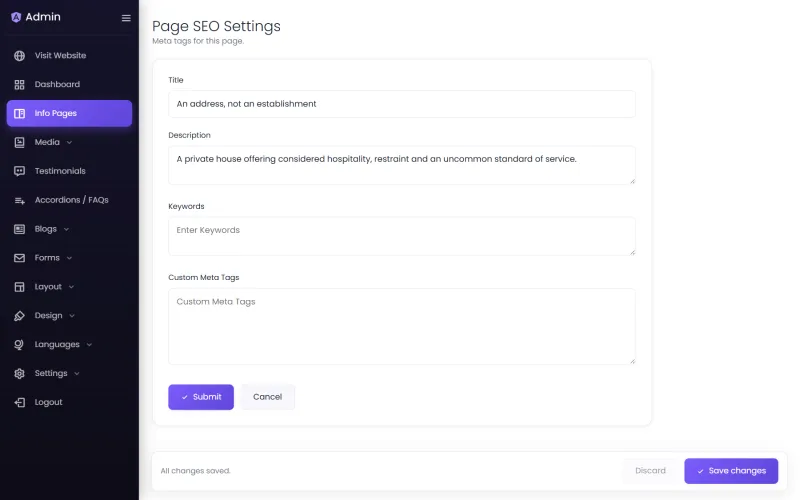800x500 pixels.
Task: Open Accordions / FAQs menu item
Action: pos(69,200)
